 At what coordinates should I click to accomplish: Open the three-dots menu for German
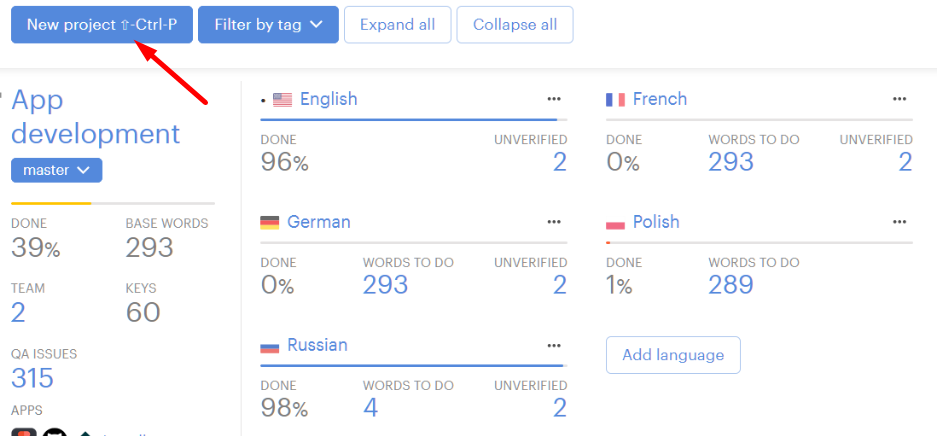pos(554,222)
